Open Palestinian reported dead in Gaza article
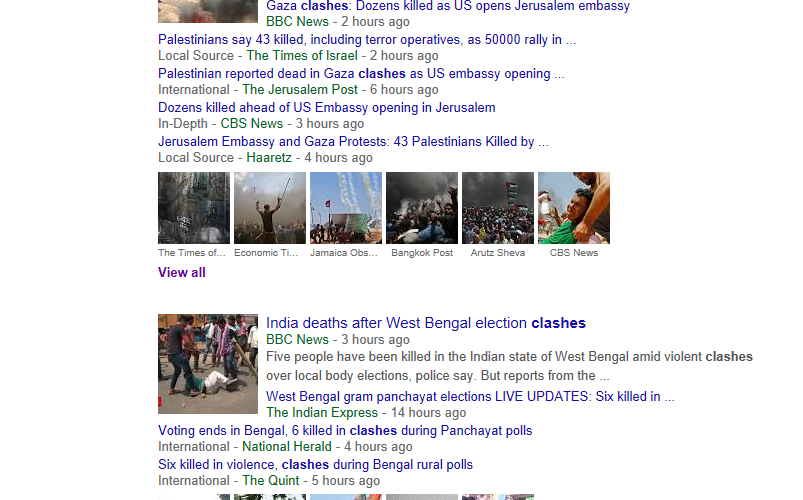Image resolution: width=803 pixels, height=500 pixels. (361, 74)
